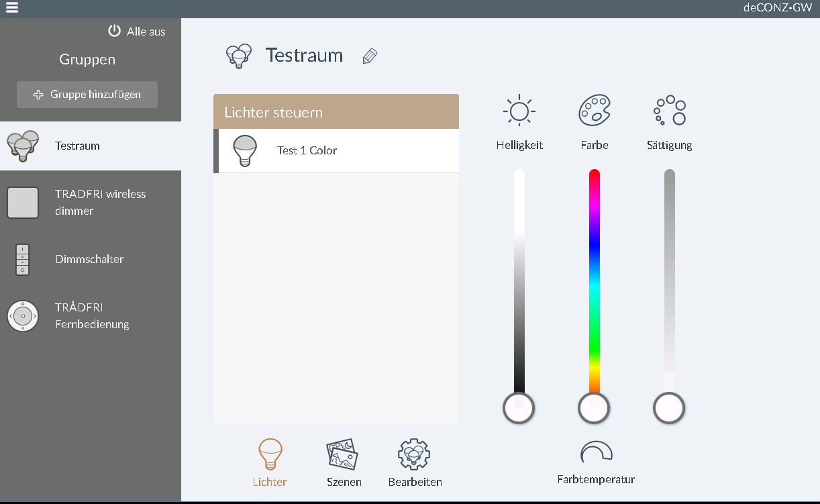
Task: Click the Helligkeit brightness slider handle
Action: [519, 407]
